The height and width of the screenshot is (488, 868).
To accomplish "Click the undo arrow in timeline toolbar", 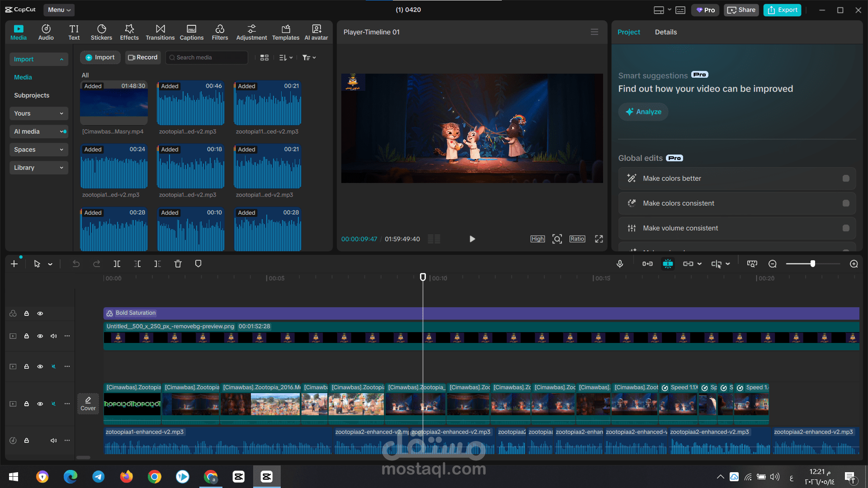I will click(76, 264).
